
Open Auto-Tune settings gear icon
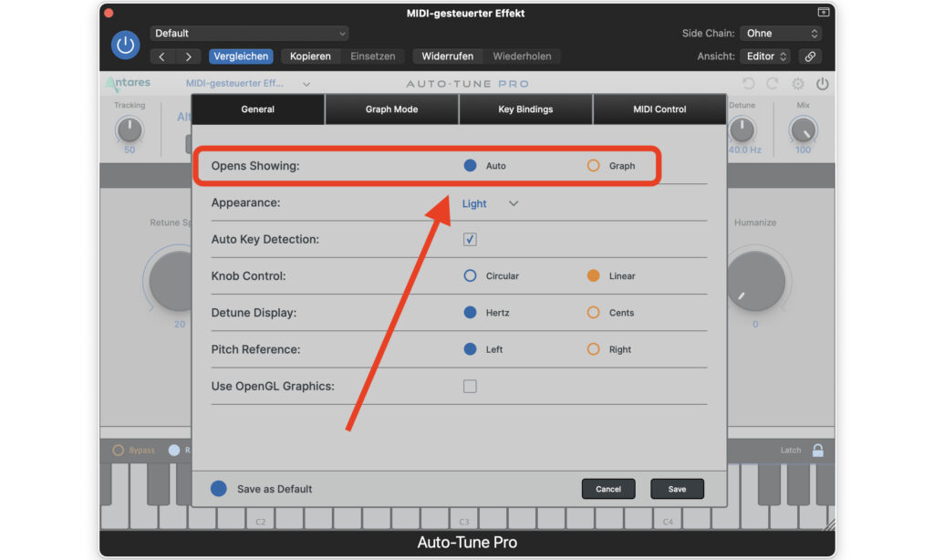click(797, 84)
